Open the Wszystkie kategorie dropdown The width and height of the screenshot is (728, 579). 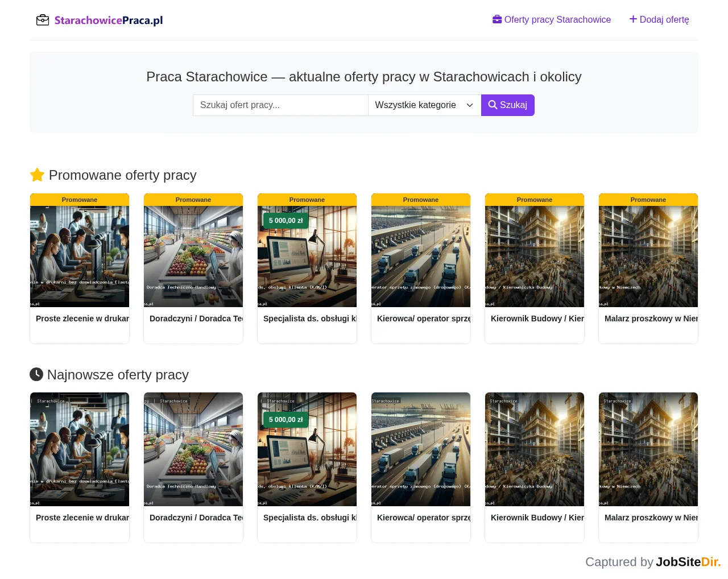pos(424,105)
